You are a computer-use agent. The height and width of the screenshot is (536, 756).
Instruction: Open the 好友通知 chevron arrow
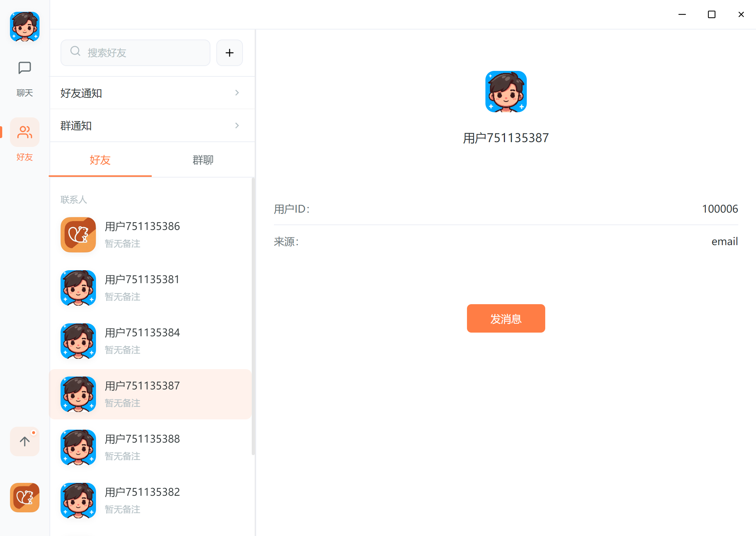[237, 93]
